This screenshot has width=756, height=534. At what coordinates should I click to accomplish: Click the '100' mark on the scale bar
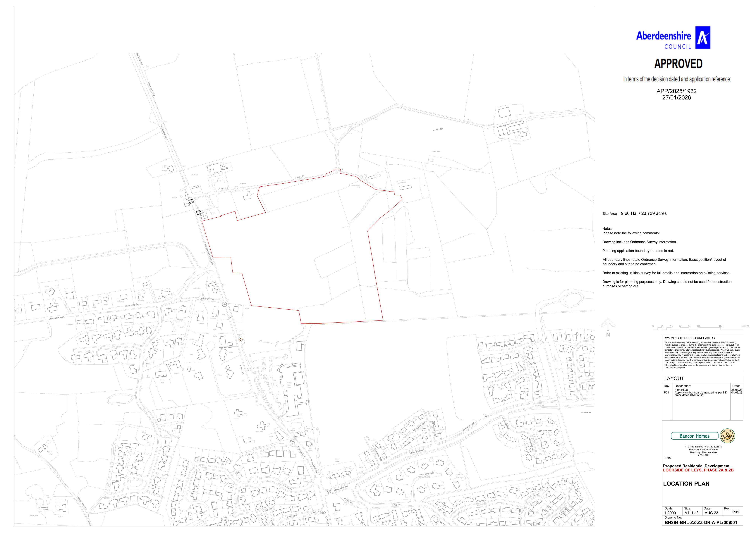click(x=699, y=326)
